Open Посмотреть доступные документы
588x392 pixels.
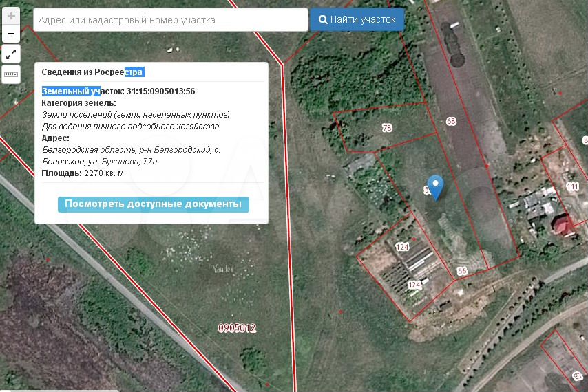pyautogui.click(x=153, y=204)
